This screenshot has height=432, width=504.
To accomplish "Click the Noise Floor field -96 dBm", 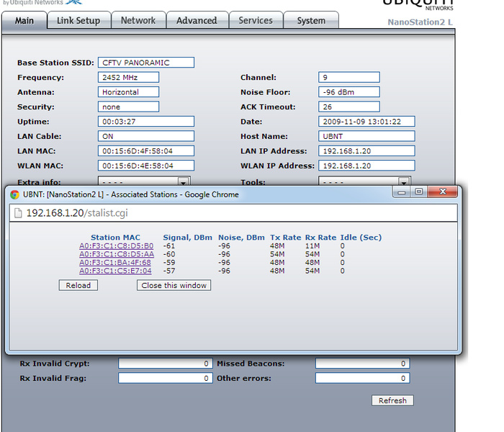I will point(349,92).
